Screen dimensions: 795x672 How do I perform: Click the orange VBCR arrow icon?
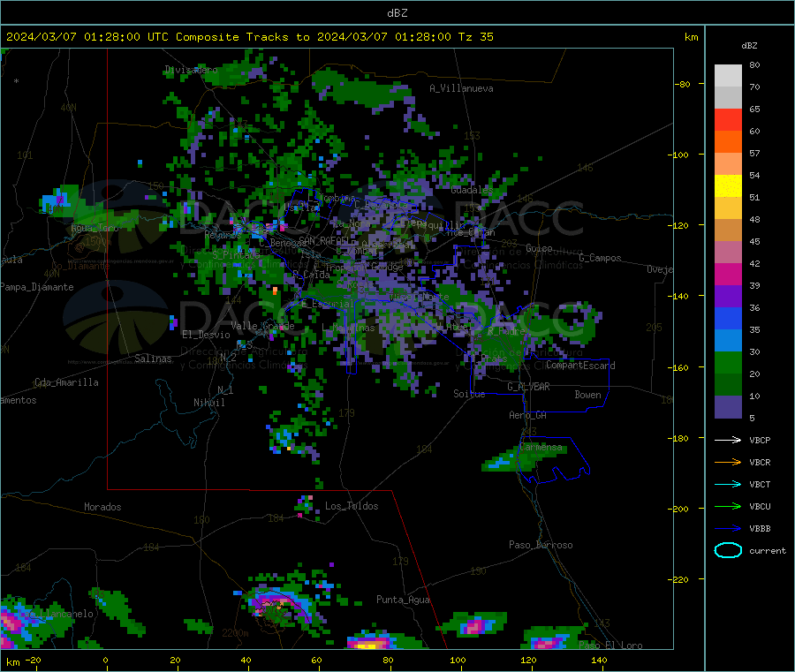point(728,462)
